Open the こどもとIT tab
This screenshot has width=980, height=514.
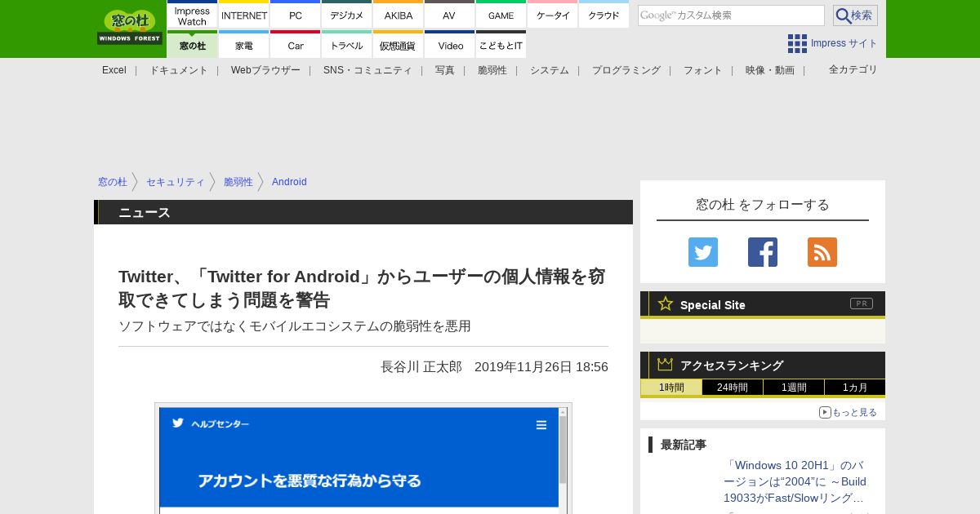click(501, 45)
